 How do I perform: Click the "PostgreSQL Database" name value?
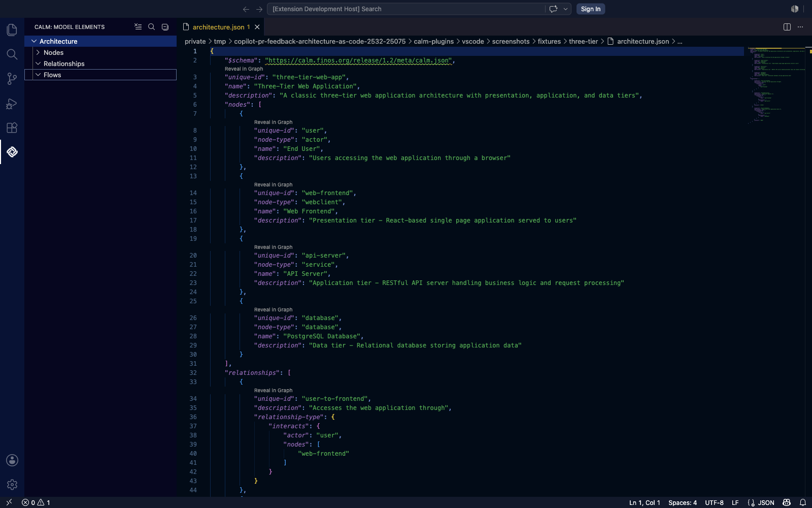pyautogui.click(x=322, y=336)
